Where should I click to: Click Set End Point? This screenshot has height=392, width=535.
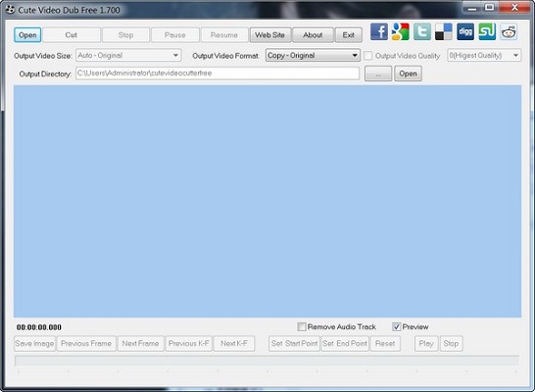(345, 344)
